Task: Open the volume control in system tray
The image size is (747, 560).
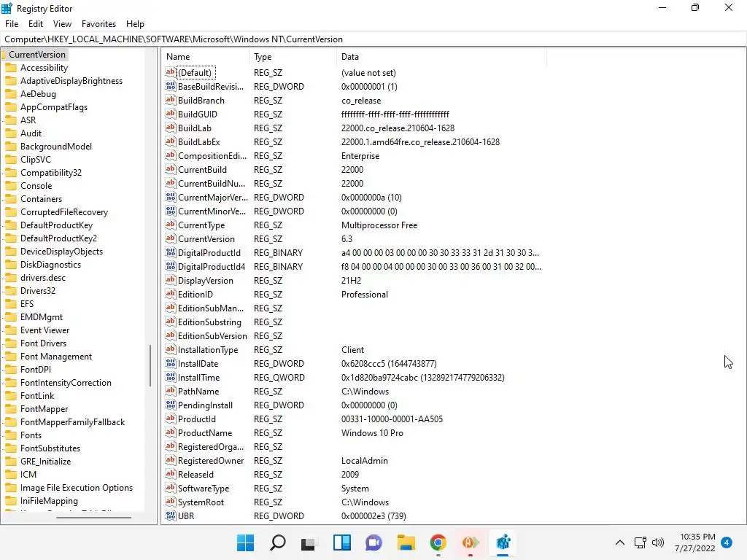Action: [658, 542]
